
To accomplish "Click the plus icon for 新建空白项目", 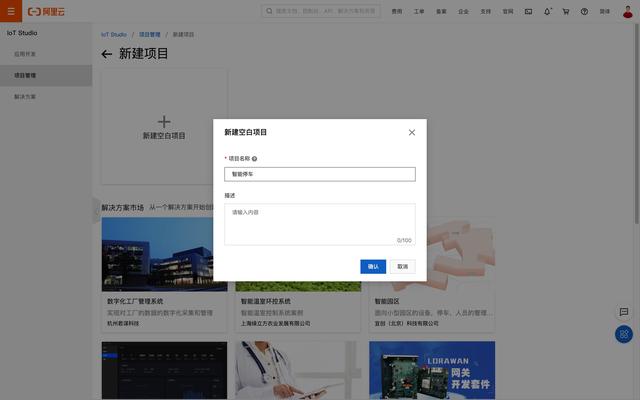I will tap(164, 122).
